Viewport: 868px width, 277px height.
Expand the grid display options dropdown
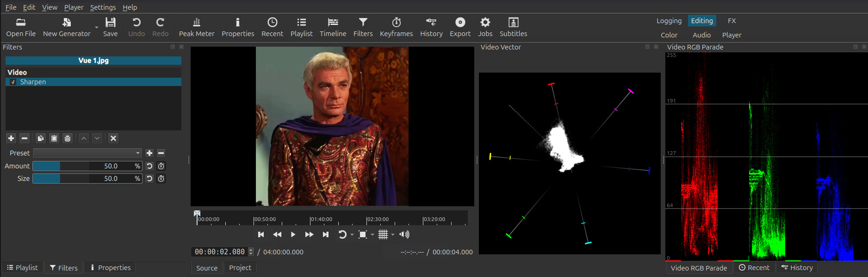pos(393,235)
